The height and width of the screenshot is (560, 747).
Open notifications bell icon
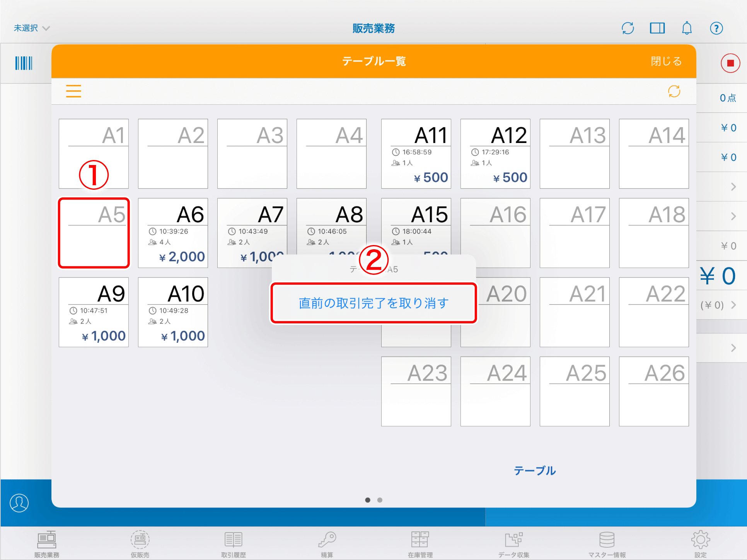[687, 28]
